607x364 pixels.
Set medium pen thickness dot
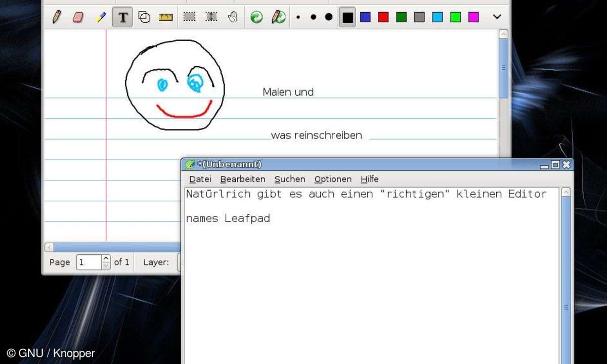tap(313, 17)
